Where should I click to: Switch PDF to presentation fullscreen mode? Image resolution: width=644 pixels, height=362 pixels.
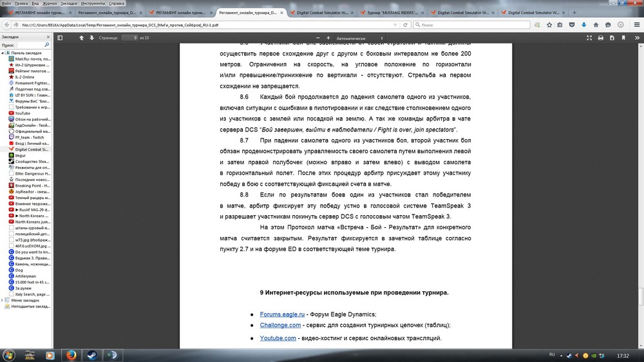click(589, 38)
